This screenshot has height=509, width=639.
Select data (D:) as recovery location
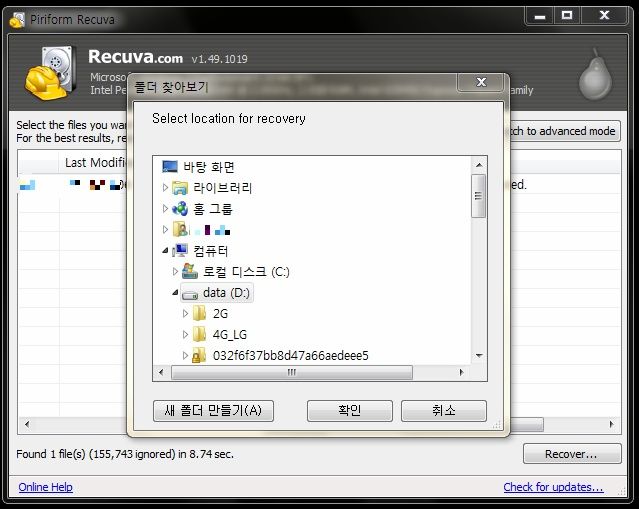pyautogui.click(x=226, y=293)
